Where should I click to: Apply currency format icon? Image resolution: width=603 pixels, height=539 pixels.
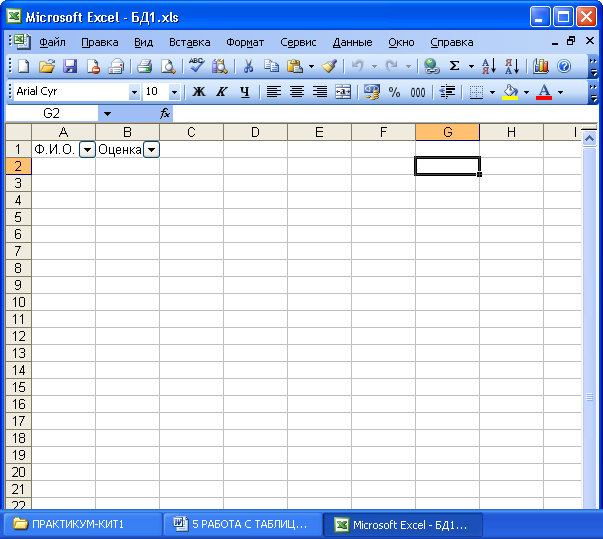pyautogui.click(x=371, y=92)
